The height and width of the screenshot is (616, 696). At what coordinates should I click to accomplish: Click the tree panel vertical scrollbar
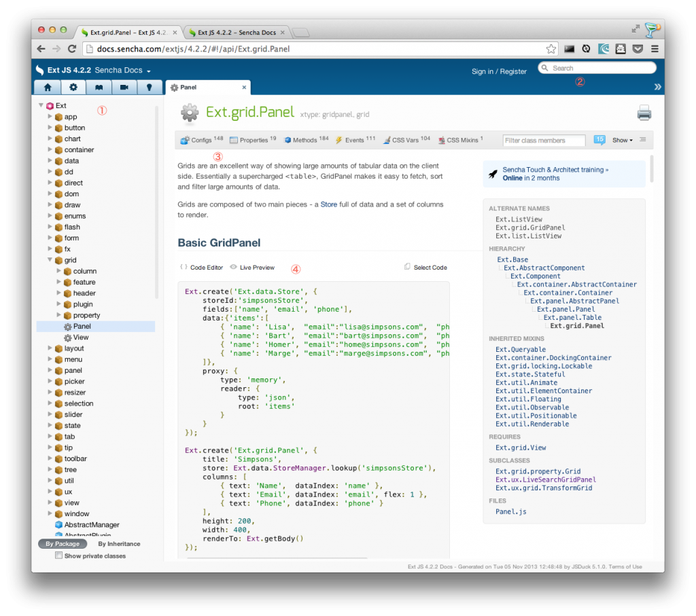point(157,202)
